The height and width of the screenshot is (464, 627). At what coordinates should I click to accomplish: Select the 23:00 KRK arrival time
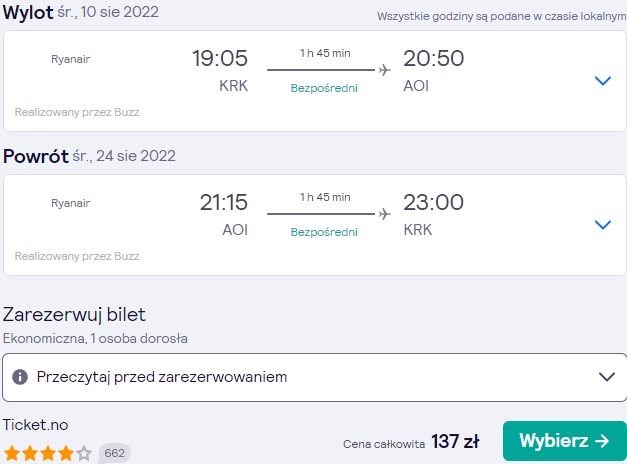click(433, 202)
